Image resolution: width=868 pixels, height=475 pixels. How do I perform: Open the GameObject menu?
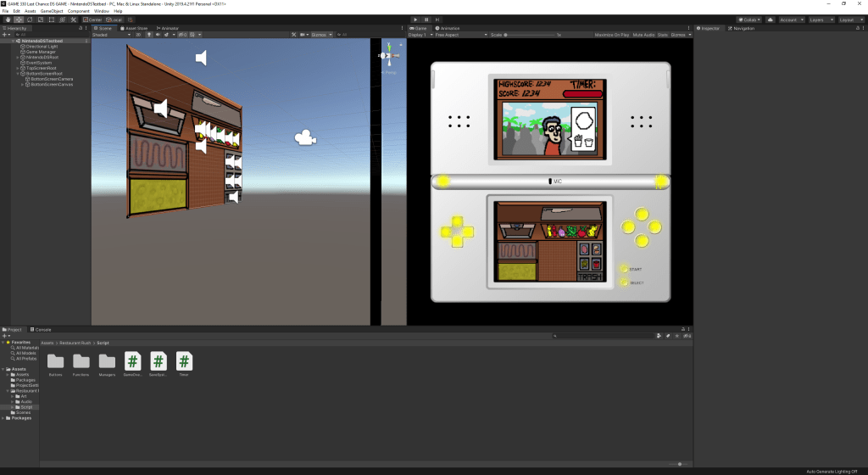(52, 11)
